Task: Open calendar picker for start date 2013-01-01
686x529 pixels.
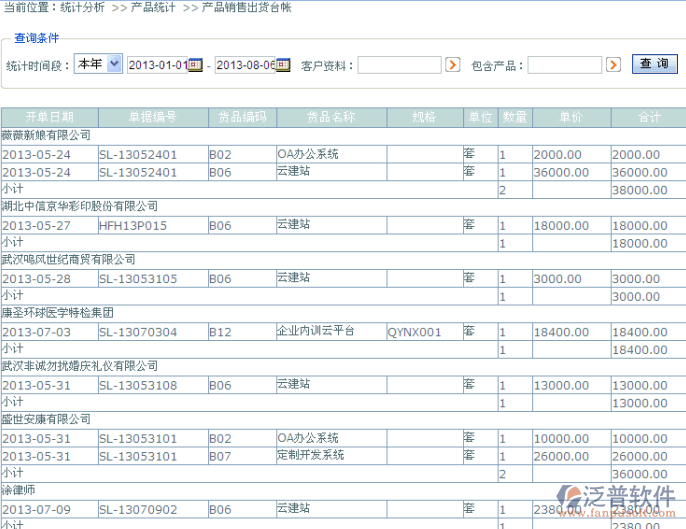Action: click(x=196, y=65)
